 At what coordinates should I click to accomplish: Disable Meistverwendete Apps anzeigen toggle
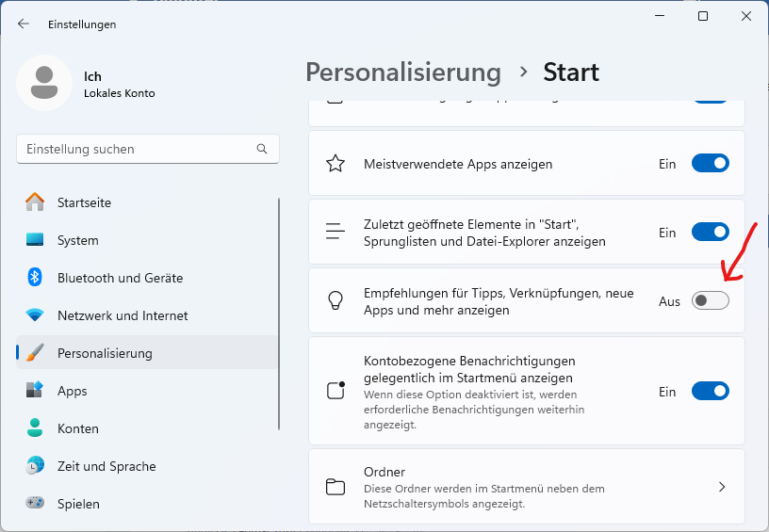click(710, 164)
